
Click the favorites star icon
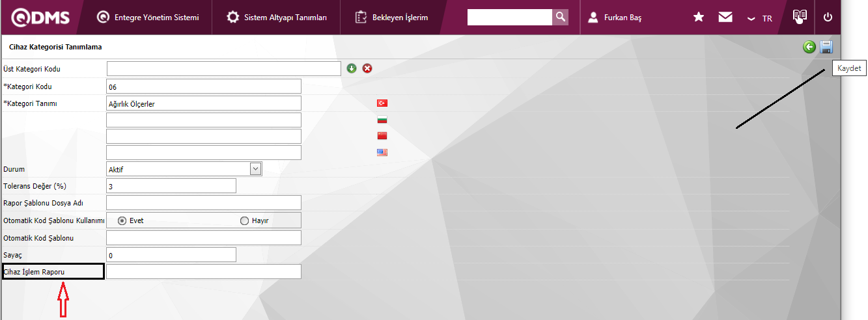(699, 18)
